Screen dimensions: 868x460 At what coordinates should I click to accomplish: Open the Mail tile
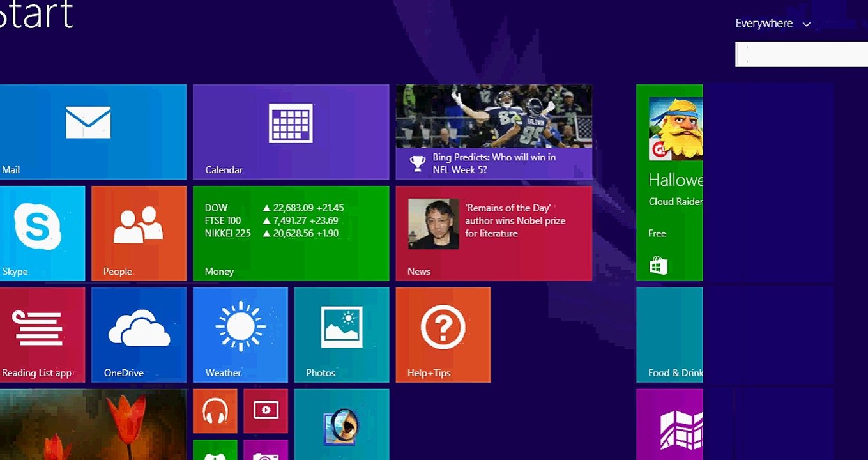93,132
